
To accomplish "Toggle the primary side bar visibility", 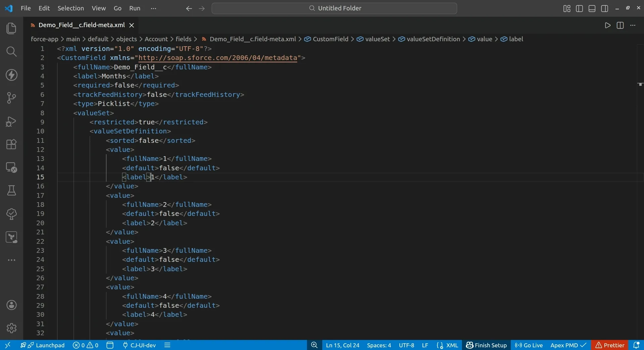I will pyautogui.click(x=579, y=8).
